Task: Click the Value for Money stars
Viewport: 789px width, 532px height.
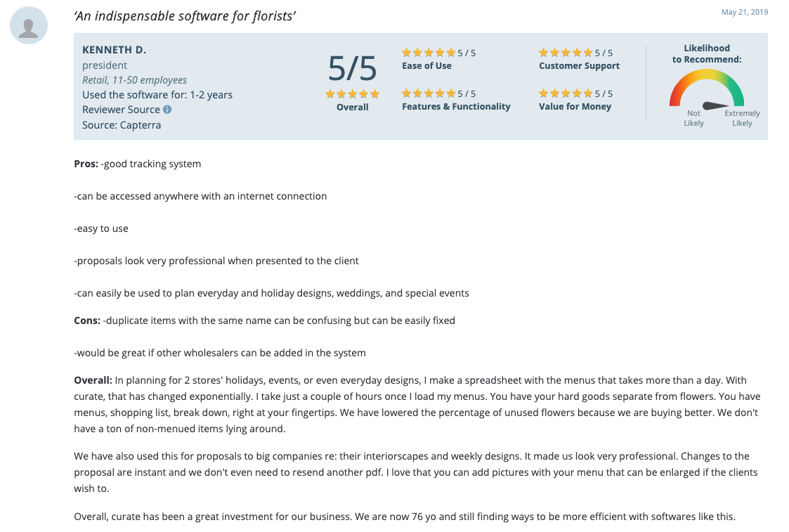Action: (566, 93)
